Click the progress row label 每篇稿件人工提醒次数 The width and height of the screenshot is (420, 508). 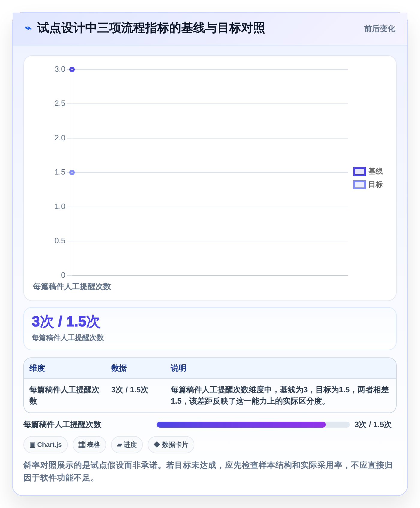tap(62, 425)
